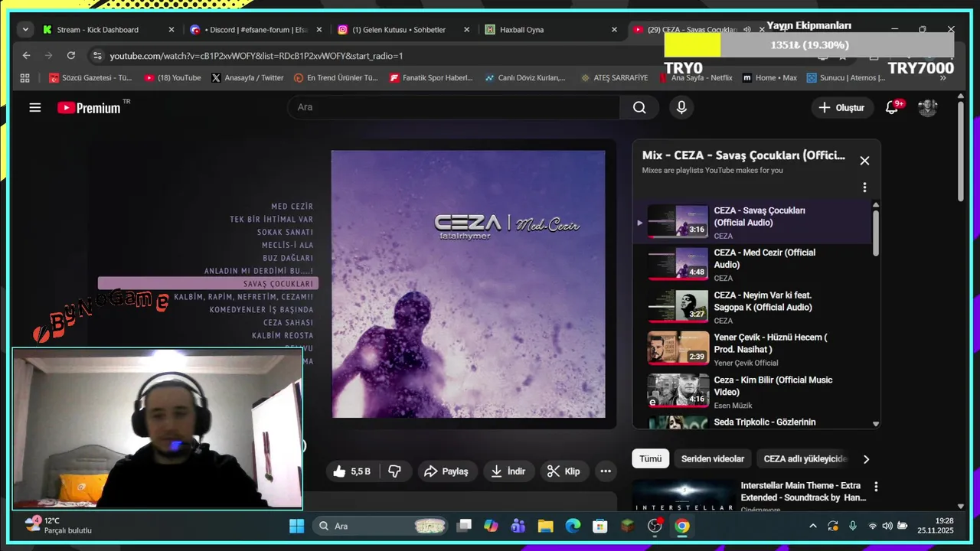This screenshot has height=551, width=980.
Task: Select the Seriden videolar chip
Action: coord(713,459)
